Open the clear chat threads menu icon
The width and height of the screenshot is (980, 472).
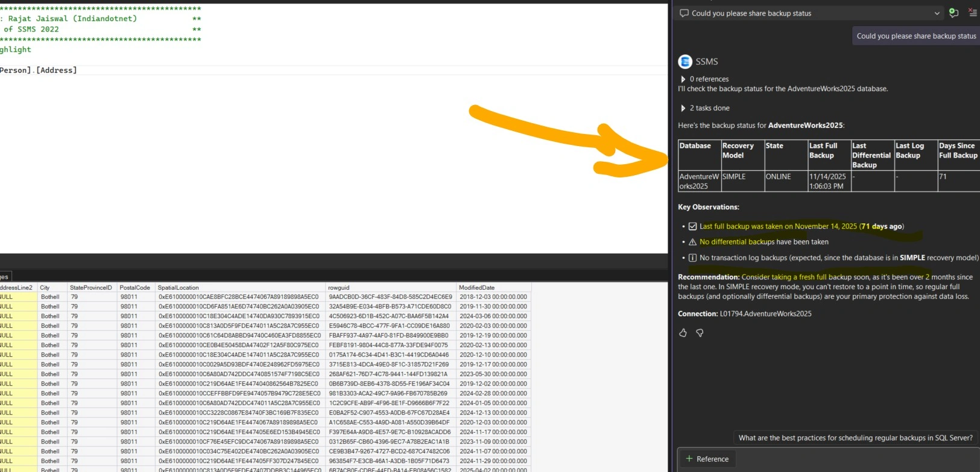973,12
